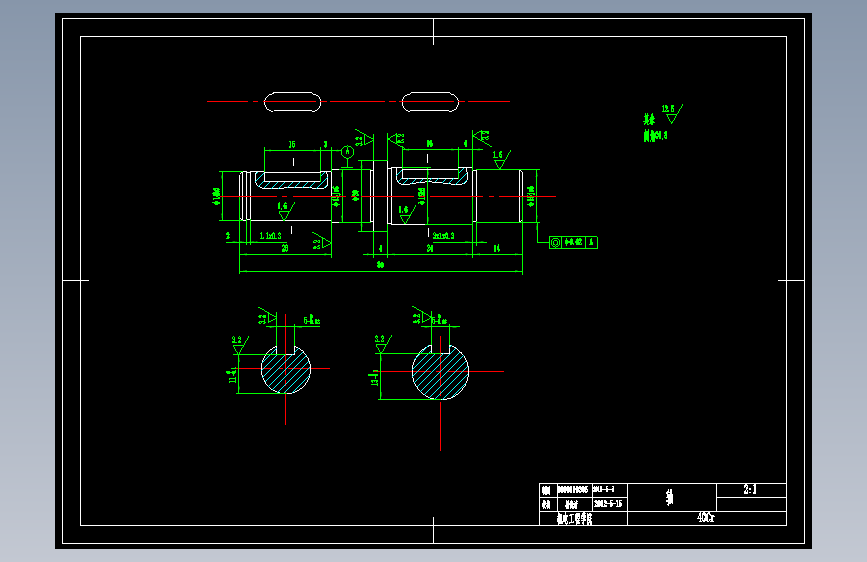The image size is (867, 562).
Task: Select the datum A circle marker
Action: 347,152
